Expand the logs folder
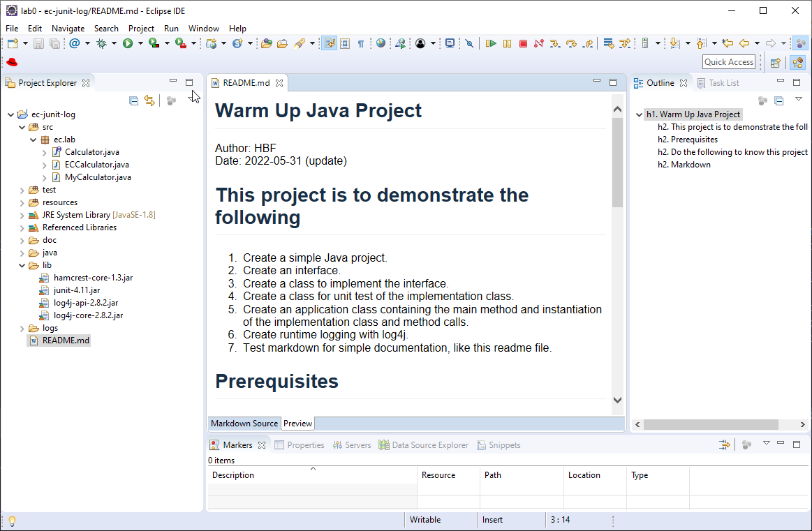The height and width of the screenshot is (531, 812). [22, 329]
